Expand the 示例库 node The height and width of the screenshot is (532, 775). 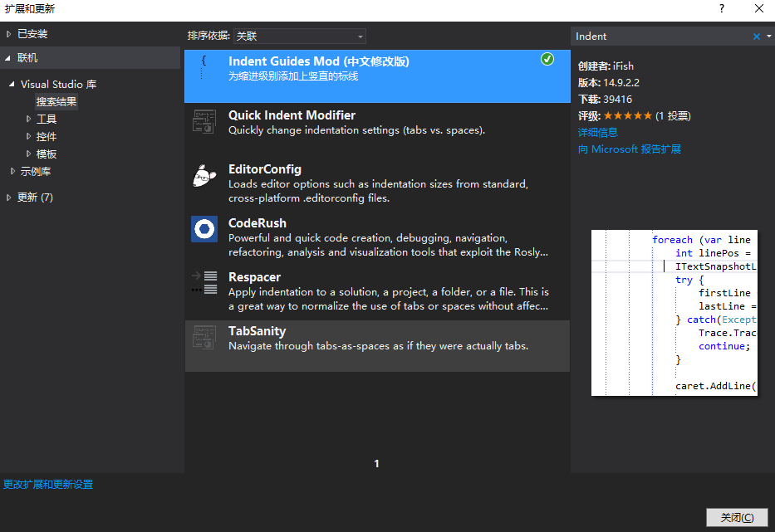point(12,171)
